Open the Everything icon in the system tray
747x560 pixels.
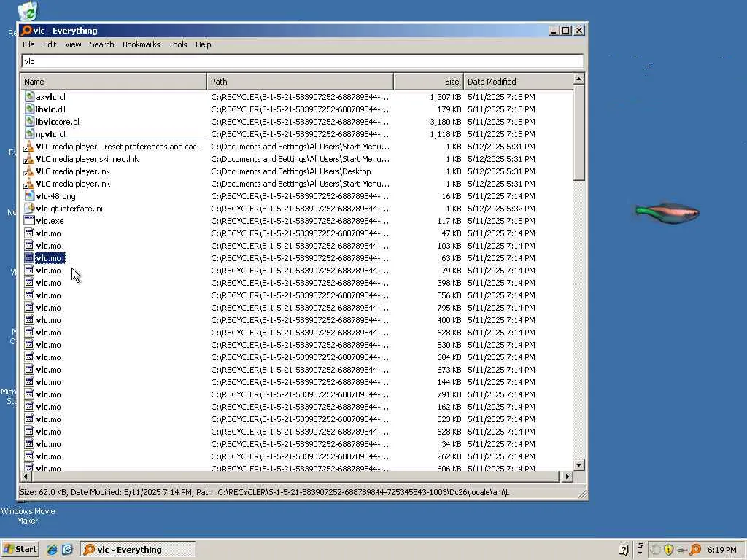695,550
